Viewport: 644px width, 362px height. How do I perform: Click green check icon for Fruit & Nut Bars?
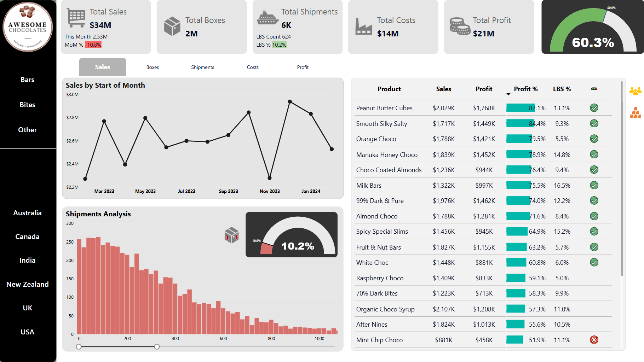click(x=594, y=247)
